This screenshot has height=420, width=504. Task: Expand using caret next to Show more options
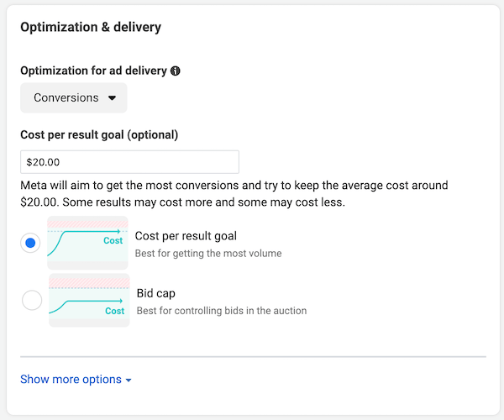[x=129, y=381]
